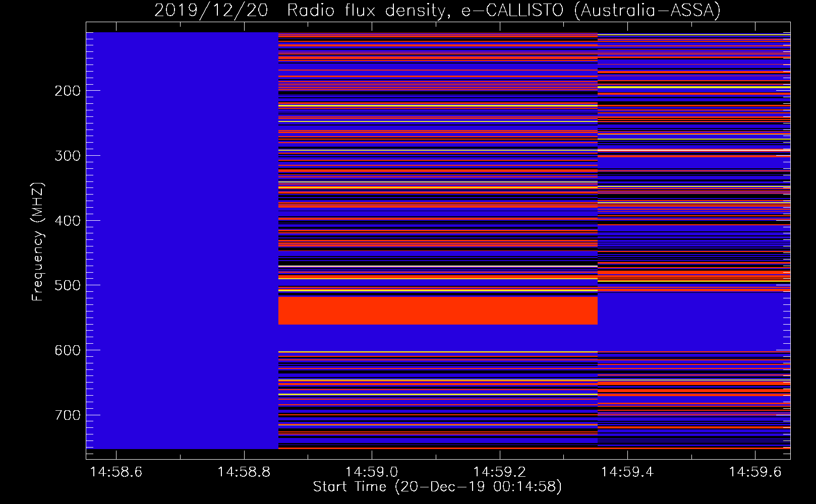Screen dimensions: 816x504
Task: Click the 'Start Time (20-Dec-19 00:14:58)' label
Action: click(x=437, y=487)
